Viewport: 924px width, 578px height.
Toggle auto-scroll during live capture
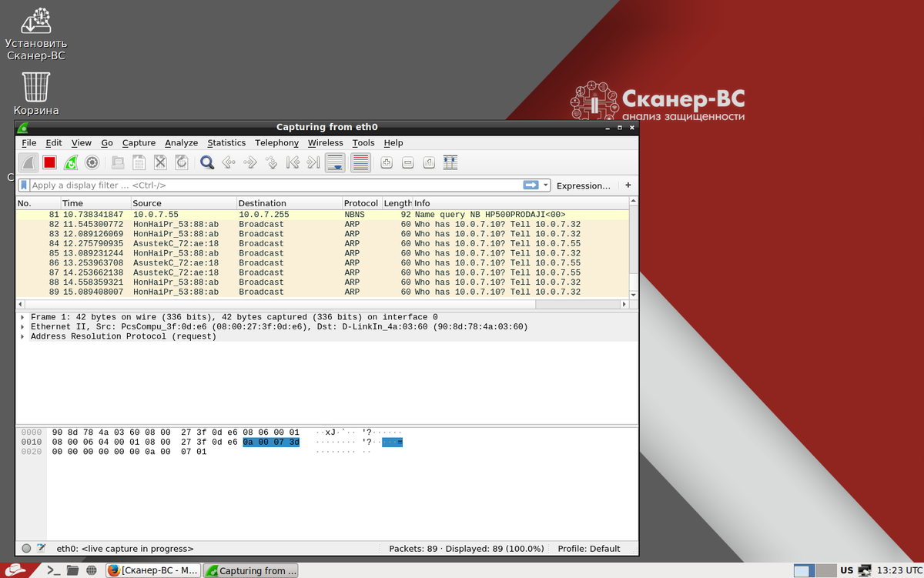coord(334,162)
